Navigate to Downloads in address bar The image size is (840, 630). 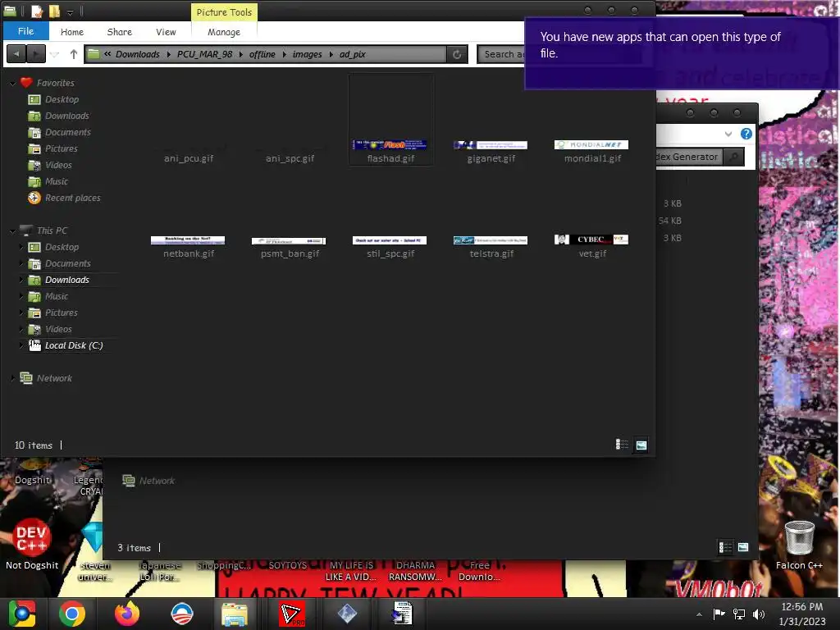click(x=137, y=54)
